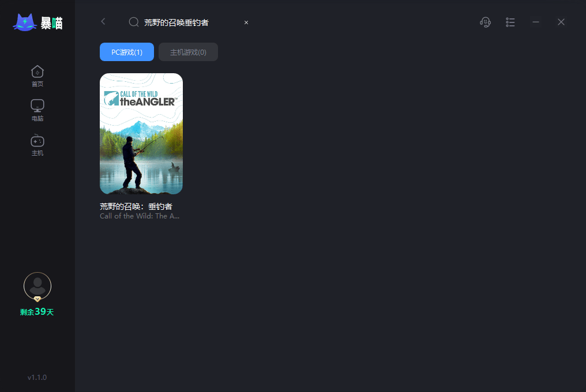Screen dimensions: 586x392
Task: Click the customer service headset icon
Action: (485, 22)
